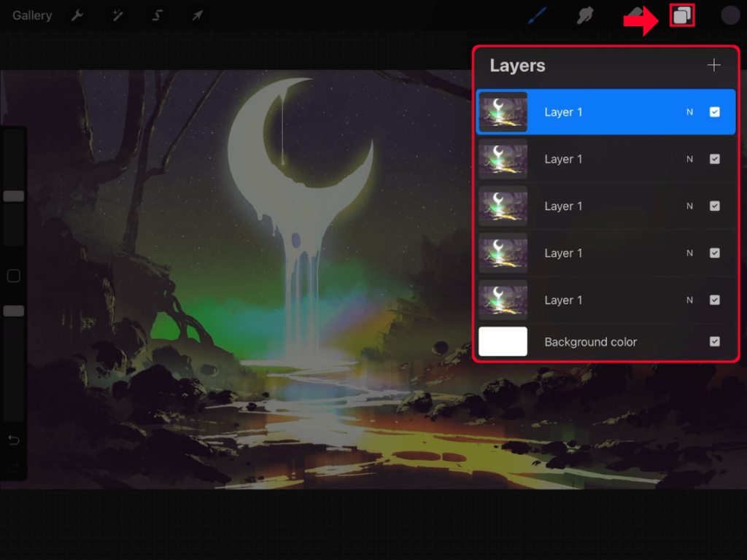Open the color picker circle

pos(730,15)
